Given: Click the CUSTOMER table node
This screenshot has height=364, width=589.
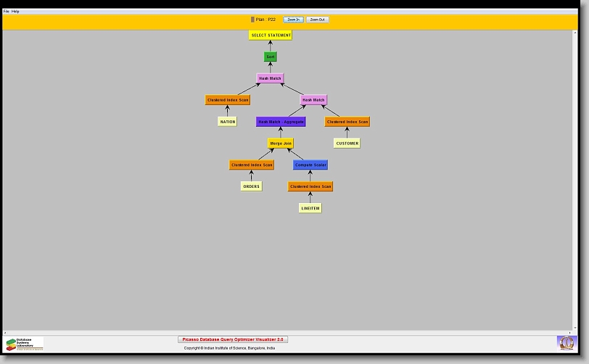Looking at the screenshot, I should coord(347,144).
